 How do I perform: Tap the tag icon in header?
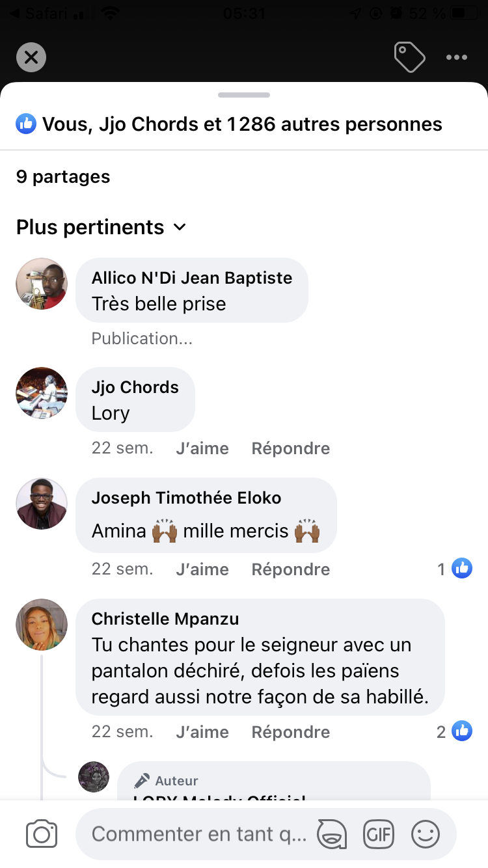pyautogui.click(x=409, y=57)
